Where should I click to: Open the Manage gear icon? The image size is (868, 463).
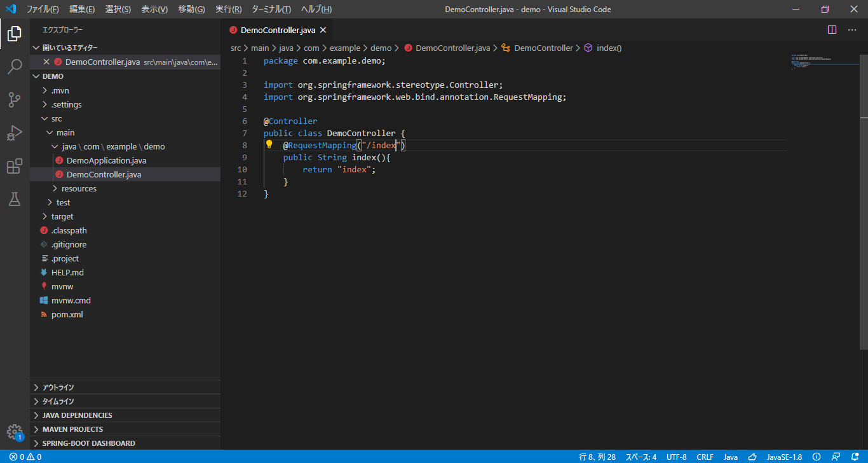point(15,432)
